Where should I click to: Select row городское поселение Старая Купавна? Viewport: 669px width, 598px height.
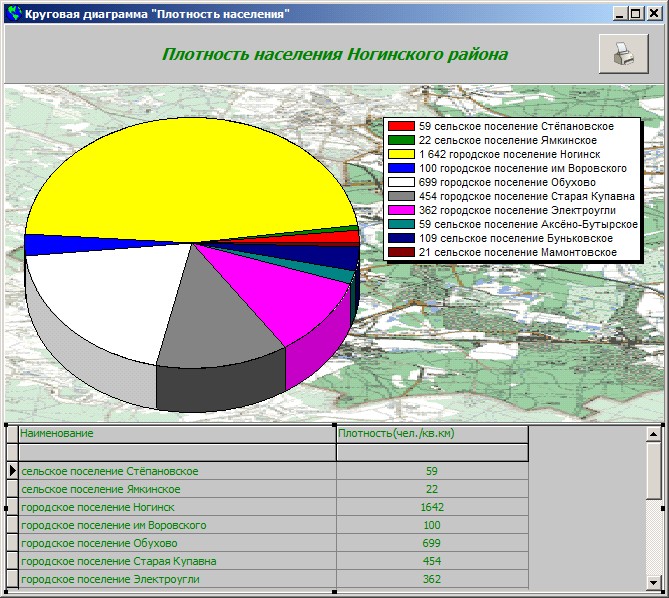tap(176, 561)
